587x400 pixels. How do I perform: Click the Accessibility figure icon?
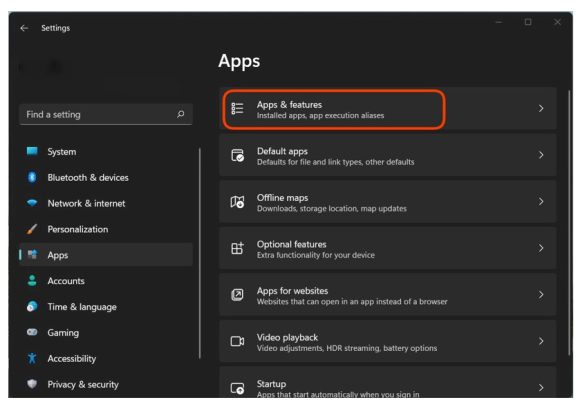tap(32, 358)
